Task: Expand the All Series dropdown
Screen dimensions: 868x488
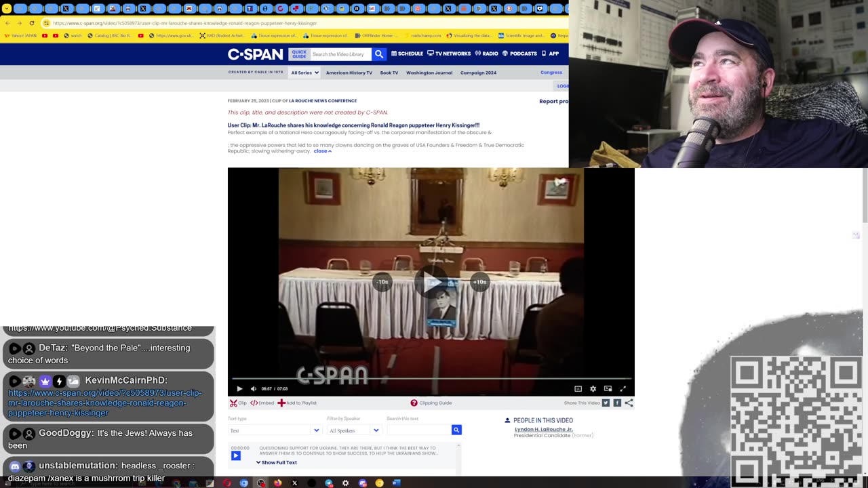Action: [304, 73]
